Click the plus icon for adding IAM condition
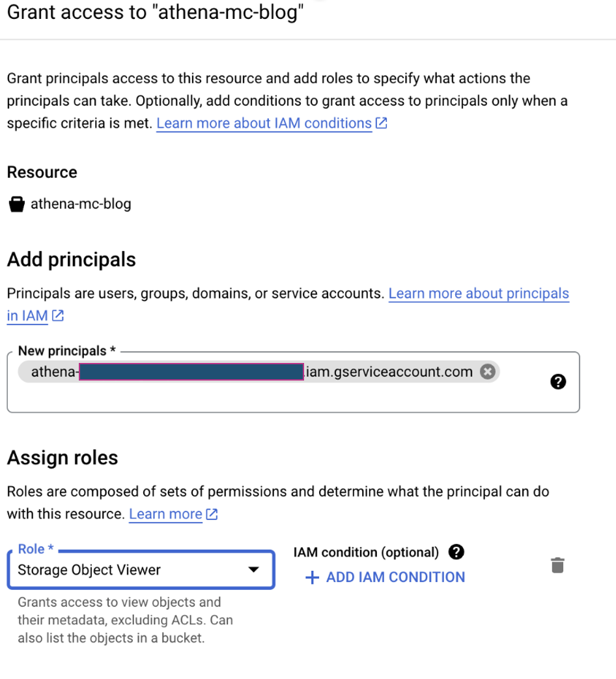Image resolution: width=616 pixels, height=679 pixels. (x=313, y=578)
